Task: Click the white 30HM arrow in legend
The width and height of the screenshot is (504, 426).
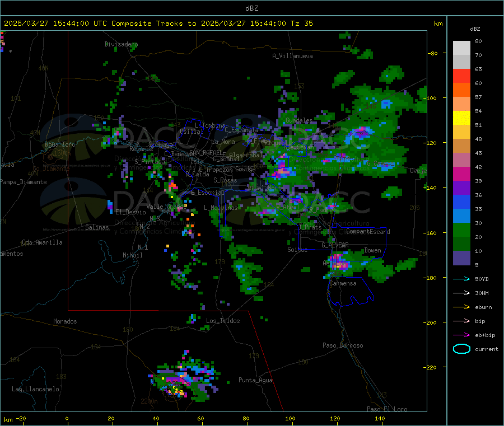Action: (x=461, y=293)
